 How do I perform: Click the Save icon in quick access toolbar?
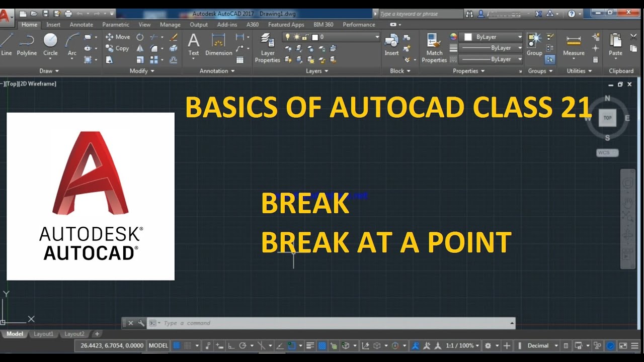(x=46, y=14)
